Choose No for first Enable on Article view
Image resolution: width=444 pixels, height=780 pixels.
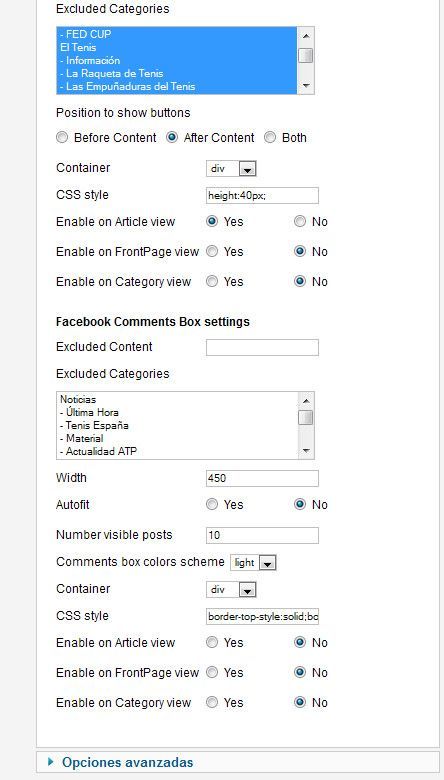[300, 221]
